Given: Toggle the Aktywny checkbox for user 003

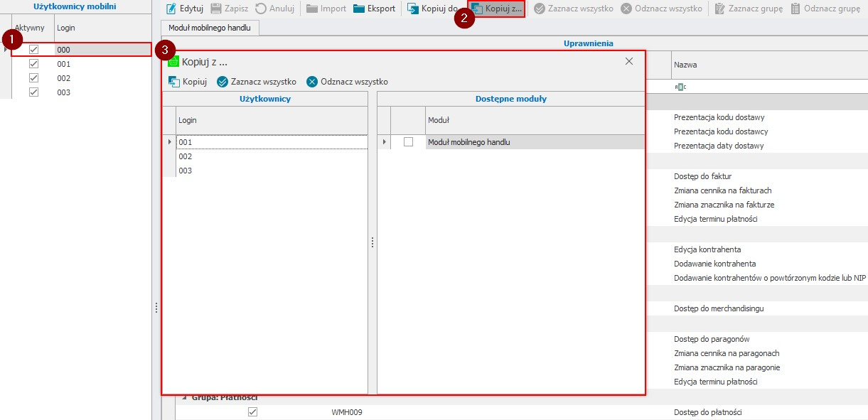Looking at the screenshot, I should (33, 92).
